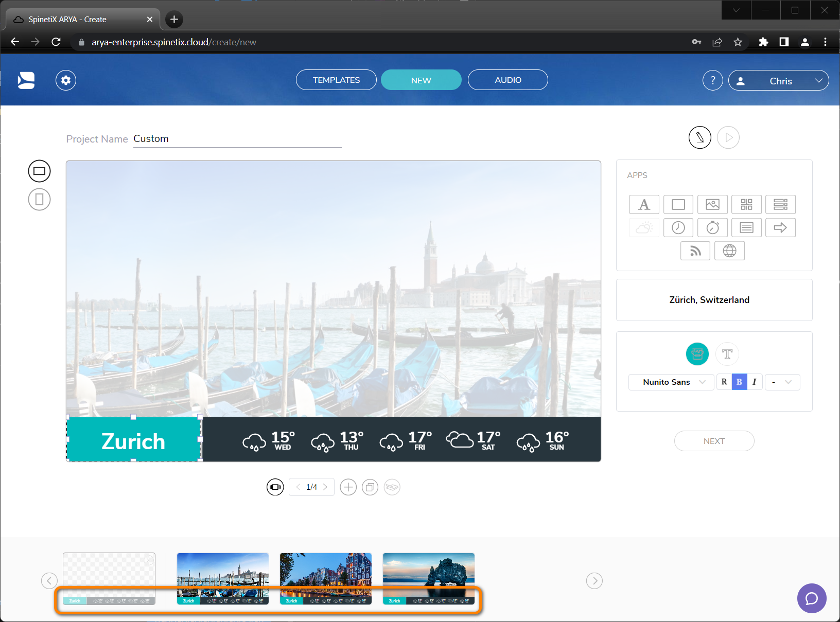Open the pencil edit tool above the Apps panel

699,137
